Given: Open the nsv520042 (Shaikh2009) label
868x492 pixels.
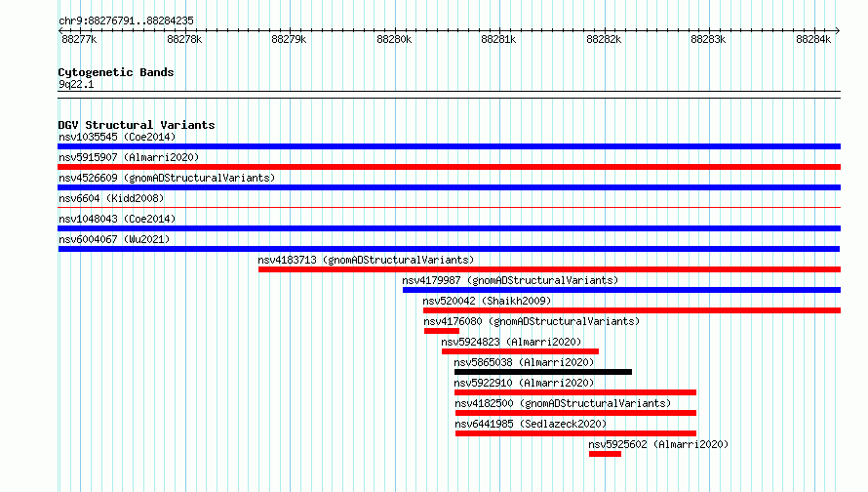Looking at the screenshot, I should (x=487, y=301).
